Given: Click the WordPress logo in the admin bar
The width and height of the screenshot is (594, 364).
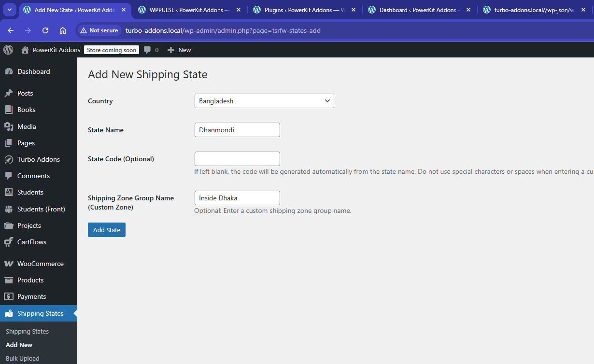Looking at the screenshot, I should pyautogui.click(x=8, y=50).
